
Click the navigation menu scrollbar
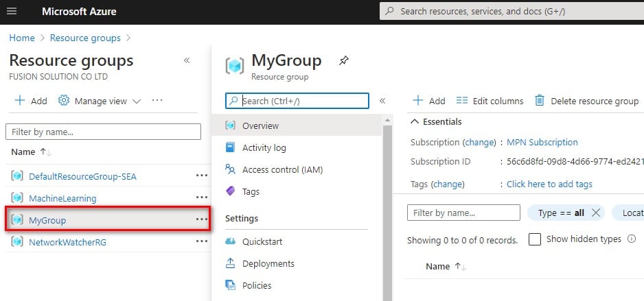click(x=387, y=213)
